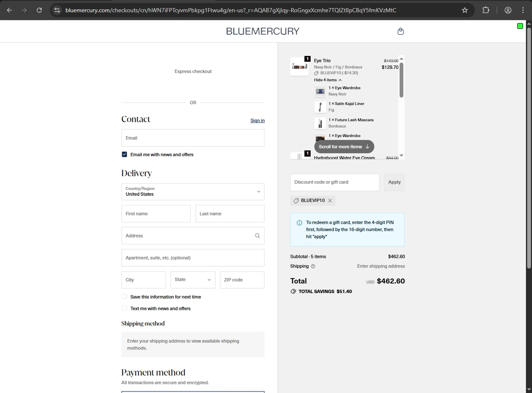Focus the Apartment, suite field

tap(193, 258)
